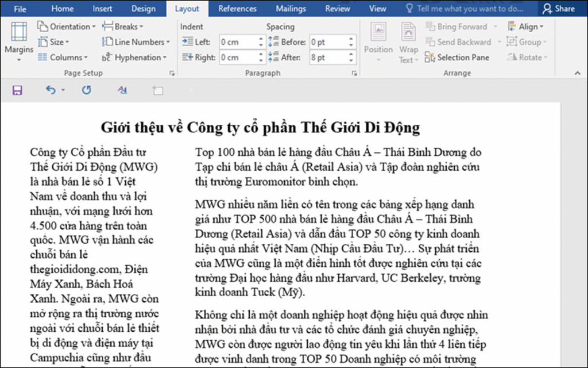Click the Wrap Text button

tap(408, 42)
